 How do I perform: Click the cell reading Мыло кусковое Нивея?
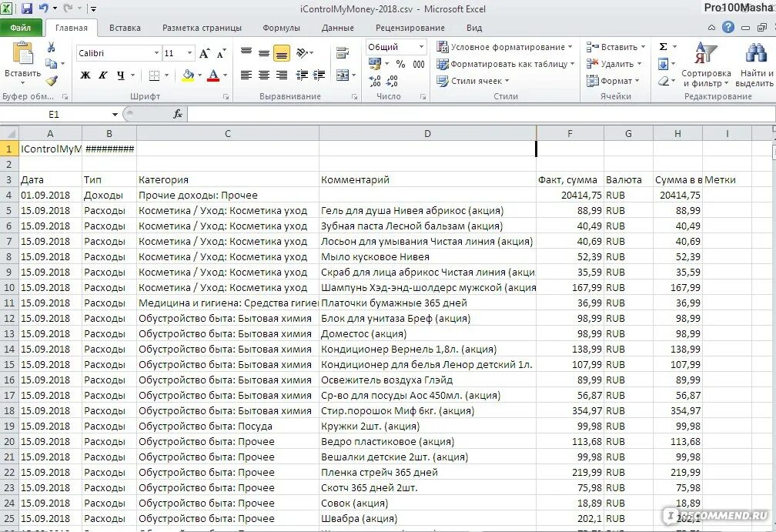coord(427,256)
